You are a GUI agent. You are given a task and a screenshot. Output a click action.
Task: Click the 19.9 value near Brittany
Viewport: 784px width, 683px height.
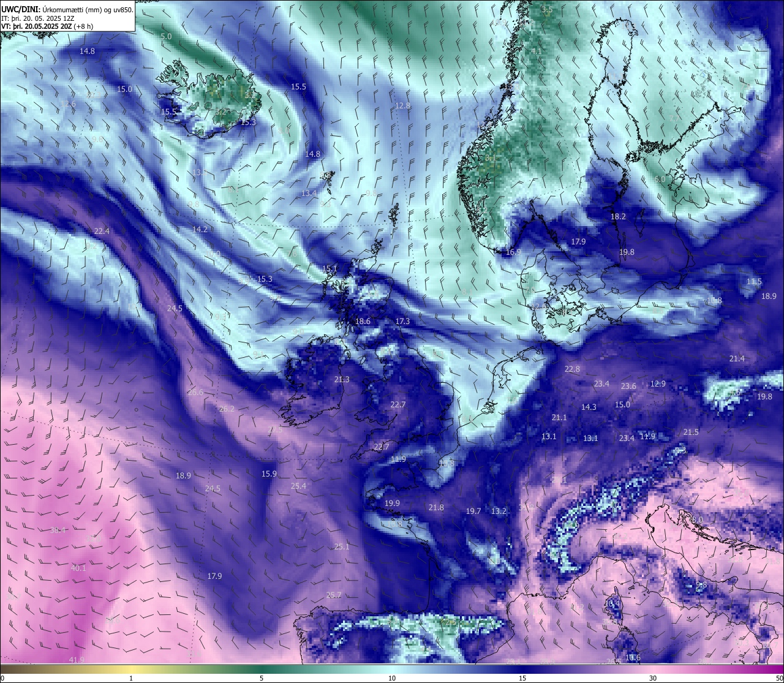point(392,503)
